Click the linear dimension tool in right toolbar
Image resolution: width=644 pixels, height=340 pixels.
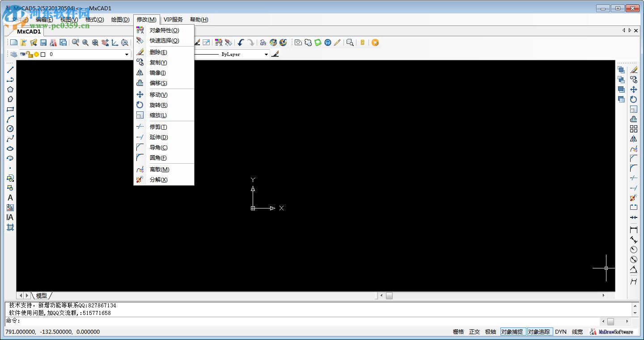tap(634, 229)
